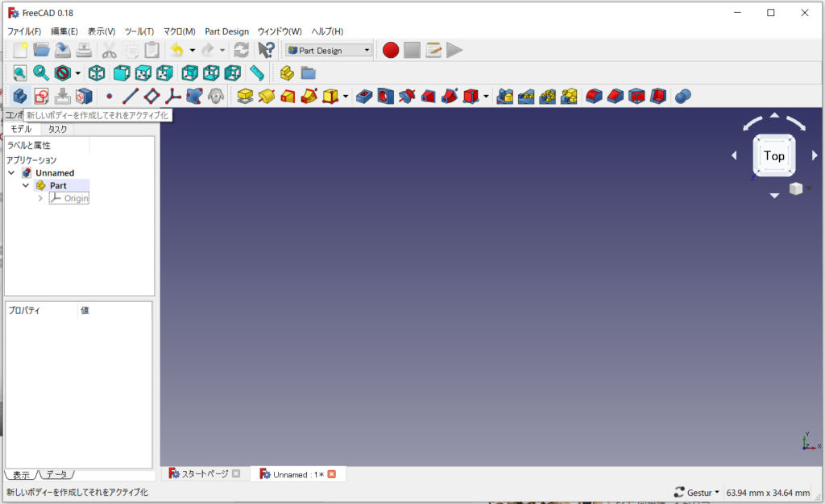Open the Part Design menu

click(226, 31)
